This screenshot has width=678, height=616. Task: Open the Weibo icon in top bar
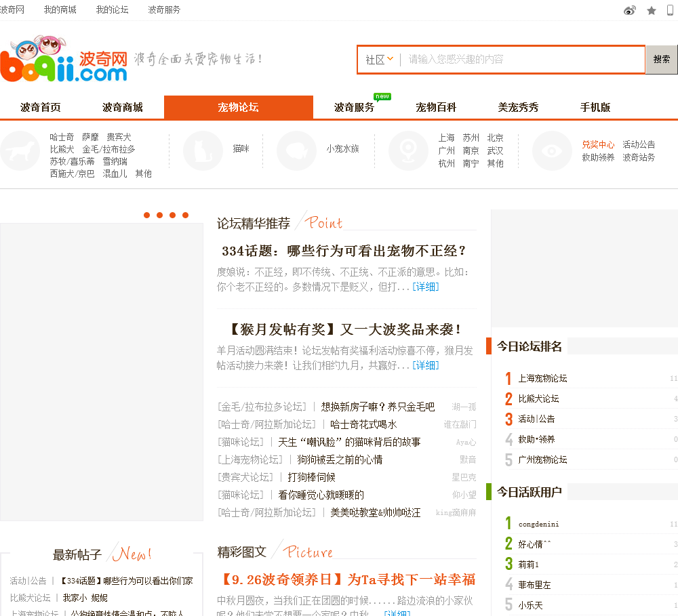pyautogui.click(x=630, y=10)
